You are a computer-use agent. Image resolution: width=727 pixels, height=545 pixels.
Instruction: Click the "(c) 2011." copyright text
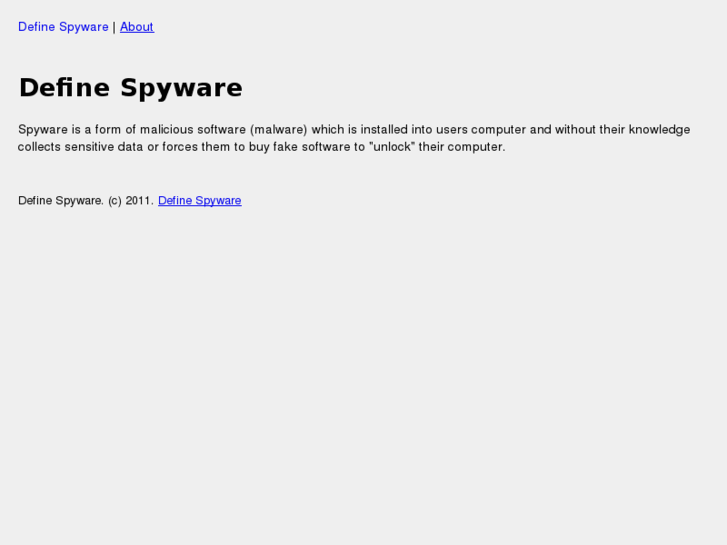point(131,201)
